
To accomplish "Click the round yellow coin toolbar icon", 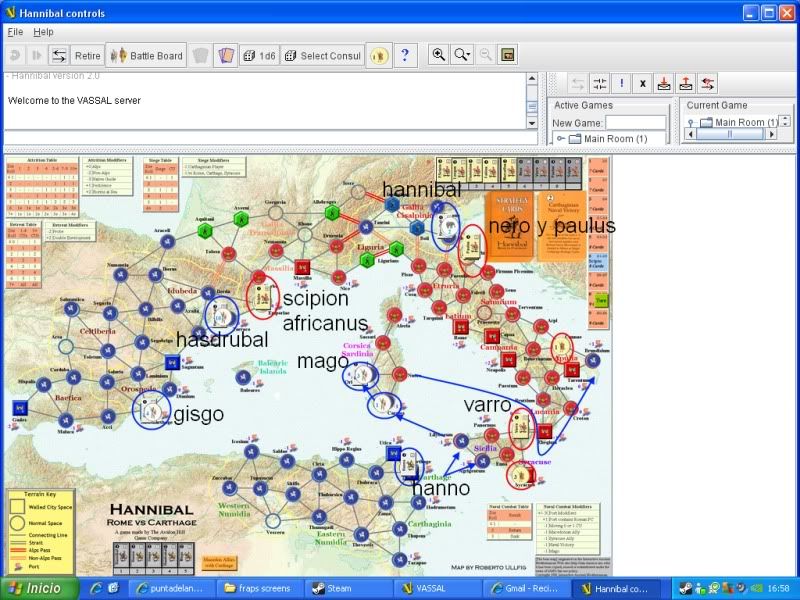I will coord(379,55).
